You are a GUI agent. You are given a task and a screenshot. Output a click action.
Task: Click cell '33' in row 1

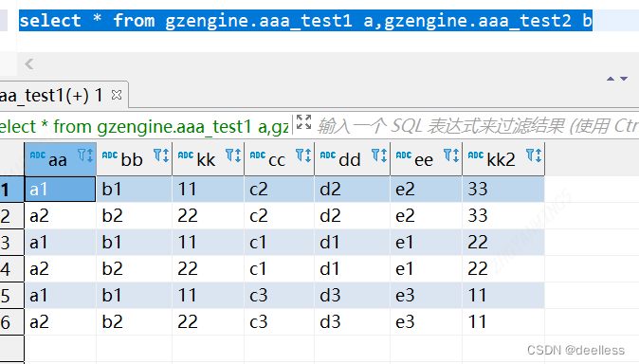pyautogui.click(x=503, y=190)
